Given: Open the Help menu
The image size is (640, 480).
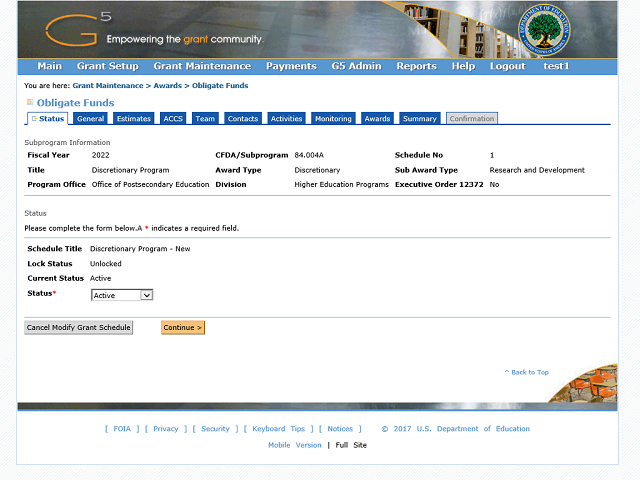Looking at the screenshot, I should point(463,66).
